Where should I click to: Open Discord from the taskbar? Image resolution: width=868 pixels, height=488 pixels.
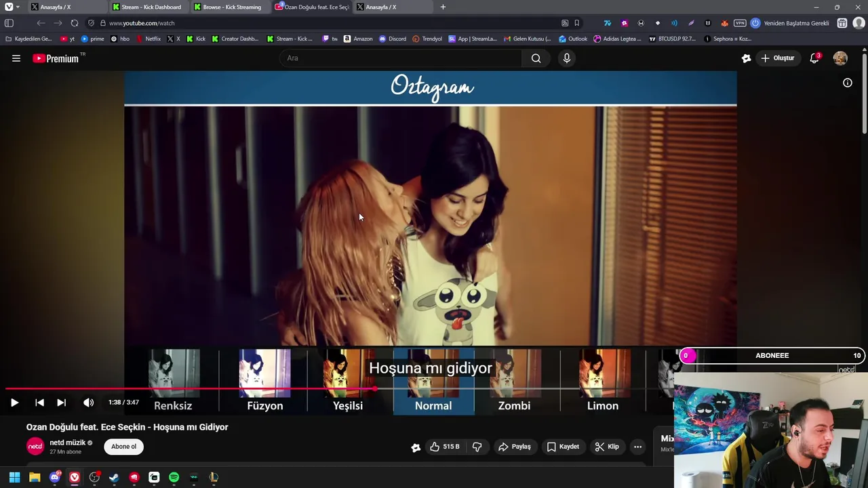click(55, 477)
